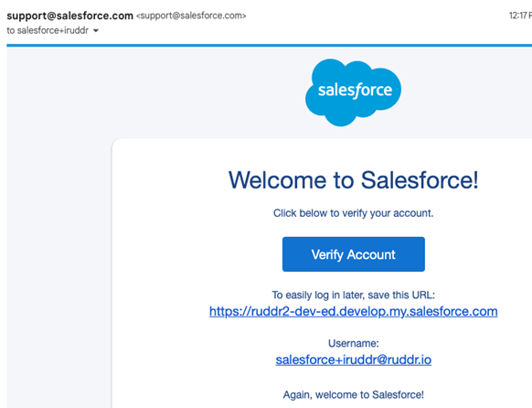Select the bold sender name support@salesforce.com
532x408 pixels.
click(69, 16)
